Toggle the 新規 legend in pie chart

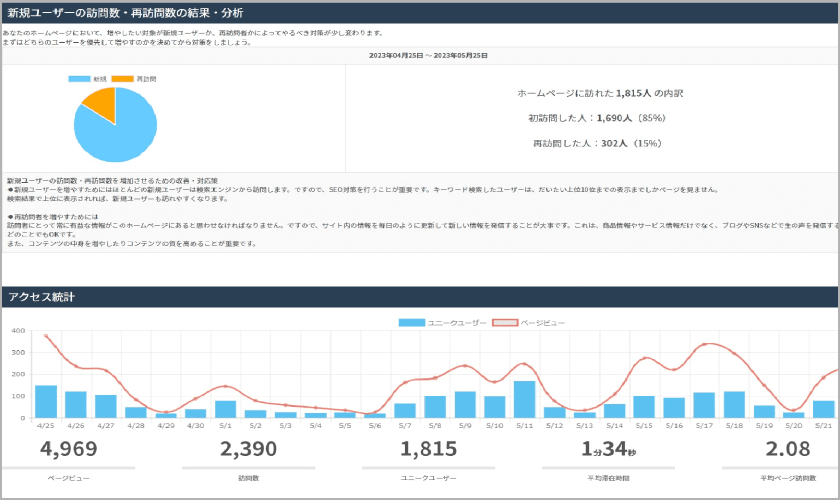tap(88, 78)
